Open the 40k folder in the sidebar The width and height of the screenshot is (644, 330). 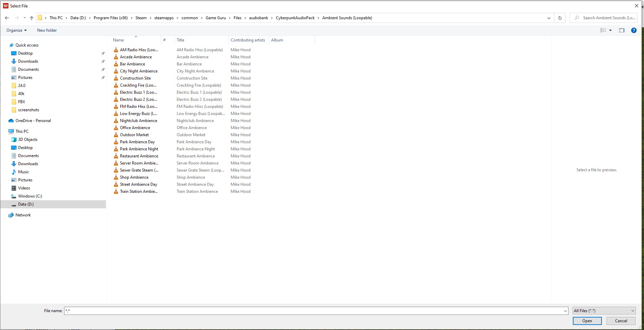(21, 94)
